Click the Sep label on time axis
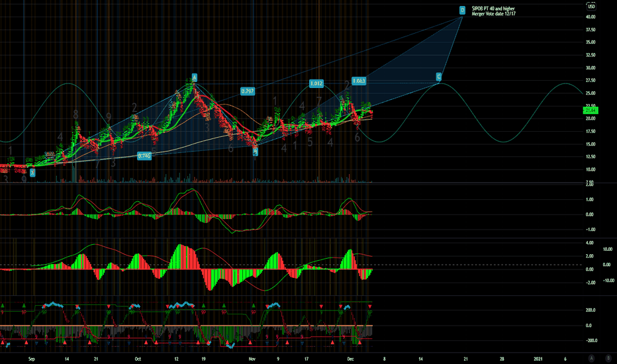The height and width of the screenshot is (364, 617). (32, 359)
